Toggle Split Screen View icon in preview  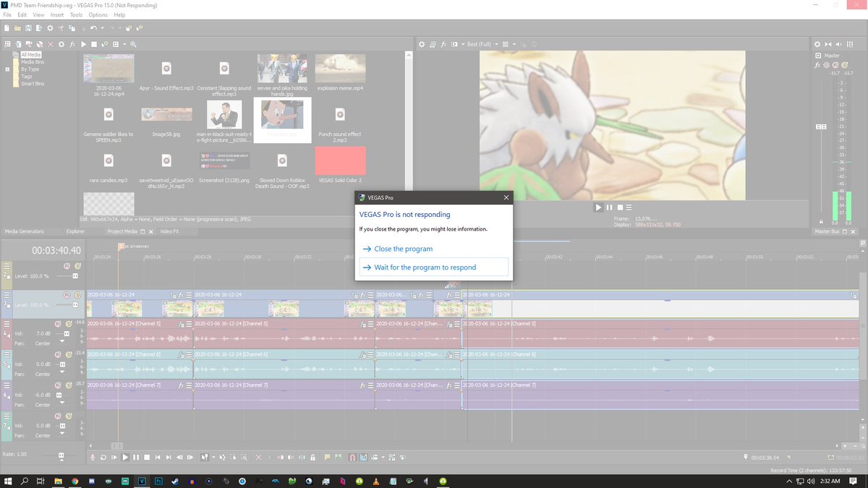click(454, 44)
